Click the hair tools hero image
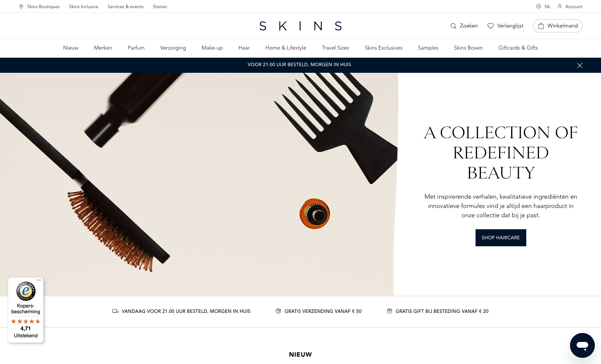This screenshot has width=601, height=364. point(199,184)
